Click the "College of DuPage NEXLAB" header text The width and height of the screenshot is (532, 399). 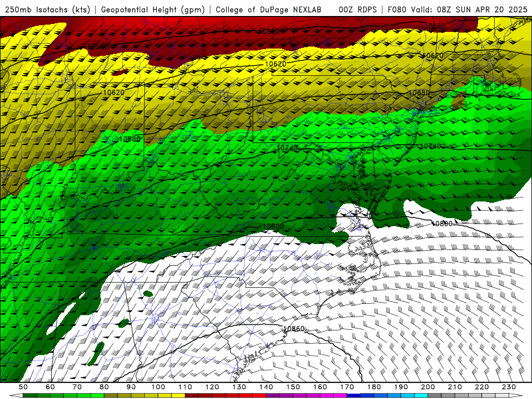coord(269,9)
